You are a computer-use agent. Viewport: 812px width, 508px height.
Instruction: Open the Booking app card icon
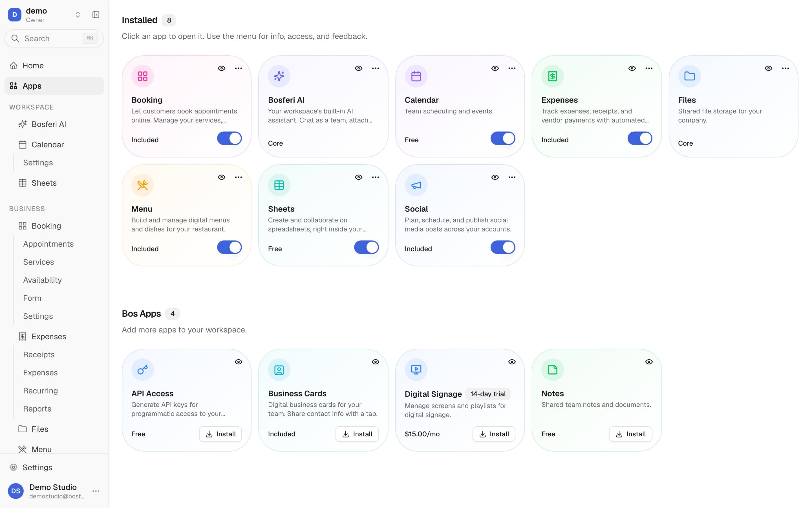[x=143, y=76]
